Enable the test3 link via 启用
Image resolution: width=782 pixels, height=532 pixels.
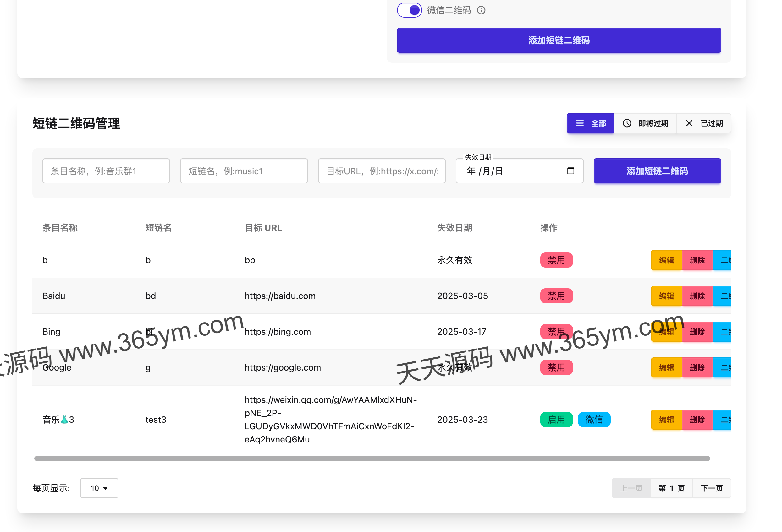coord(556,419)
